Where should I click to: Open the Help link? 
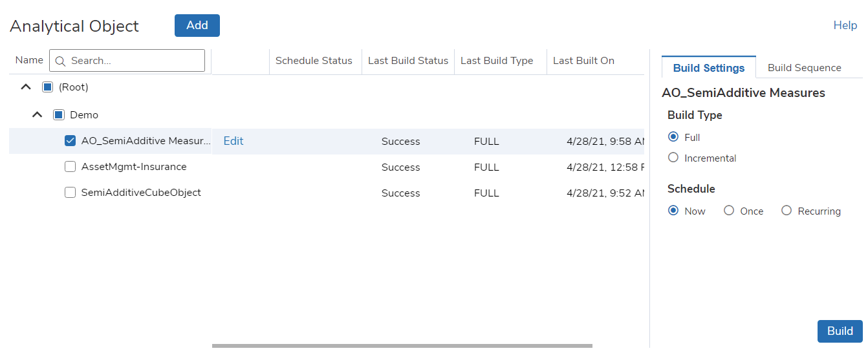pos(845,25)
